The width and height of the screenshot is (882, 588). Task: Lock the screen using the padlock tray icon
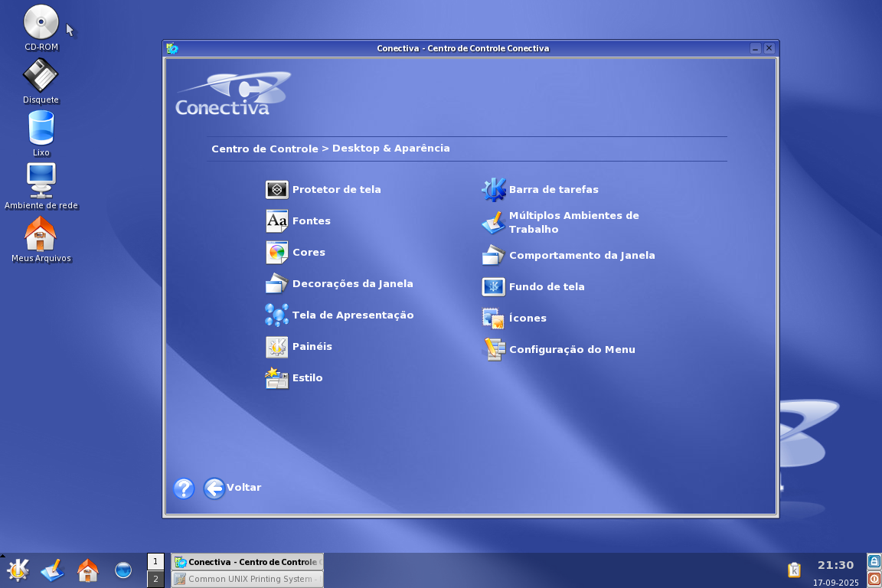872,561
